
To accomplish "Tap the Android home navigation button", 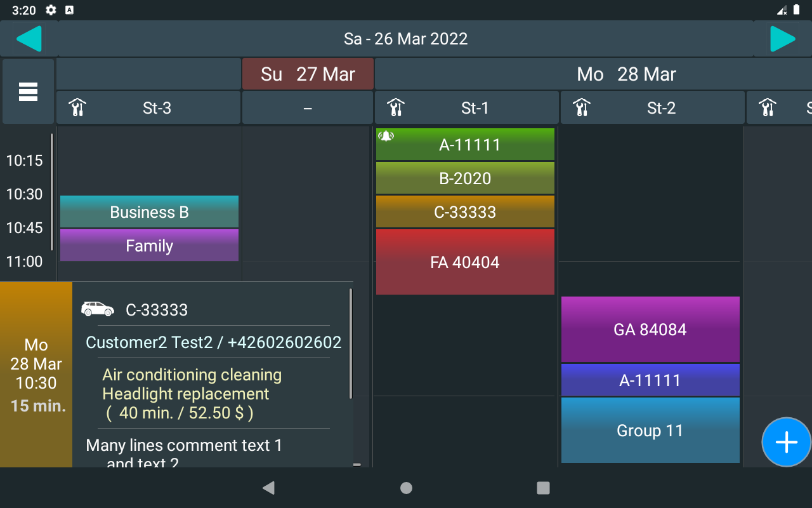I will pos(406,488).
